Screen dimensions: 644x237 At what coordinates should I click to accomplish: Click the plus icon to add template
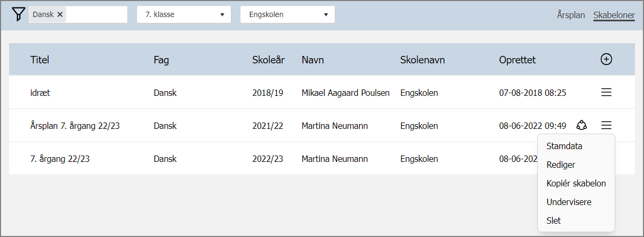click(606, 60)
